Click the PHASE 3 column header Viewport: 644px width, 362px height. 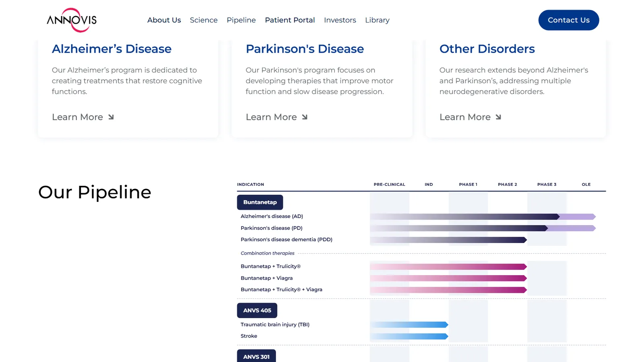pos(547,185)
